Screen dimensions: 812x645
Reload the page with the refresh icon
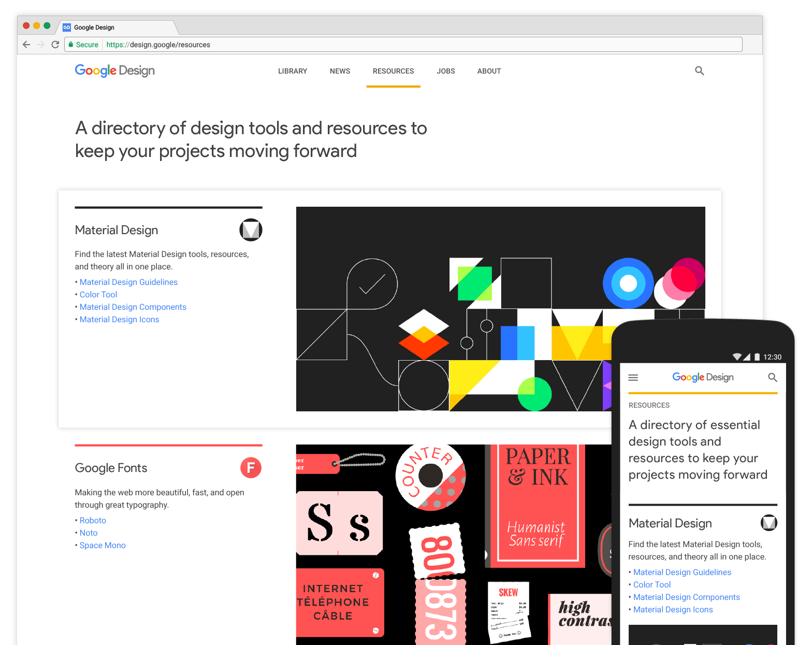[55, 45]
